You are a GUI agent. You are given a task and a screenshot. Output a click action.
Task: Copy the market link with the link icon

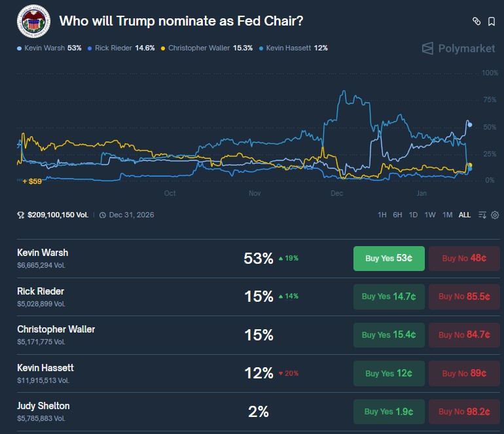coord(477,21)
